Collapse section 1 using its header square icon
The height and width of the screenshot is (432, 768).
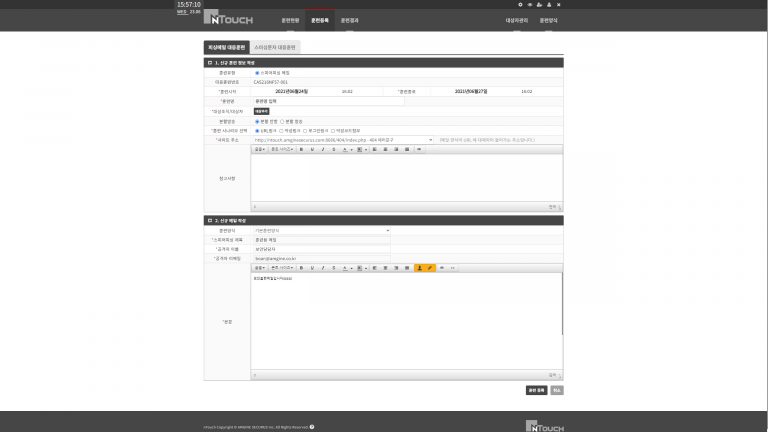pyautogui.click(x=210, y=63)
